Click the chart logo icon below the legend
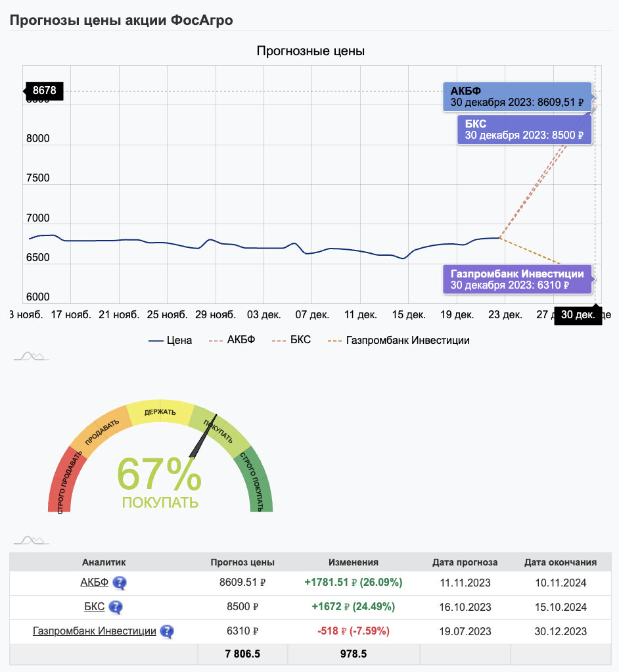 tap(32, 356)
